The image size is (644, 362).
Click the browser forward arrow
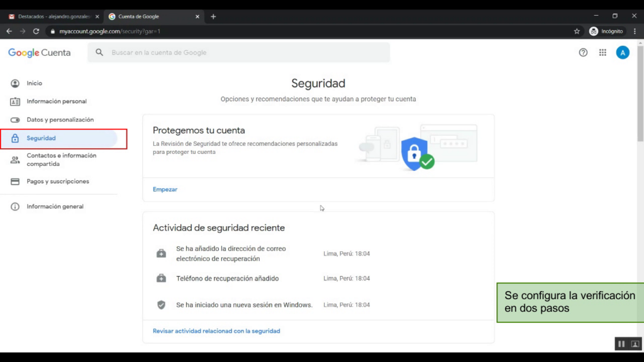coord(23,31)
